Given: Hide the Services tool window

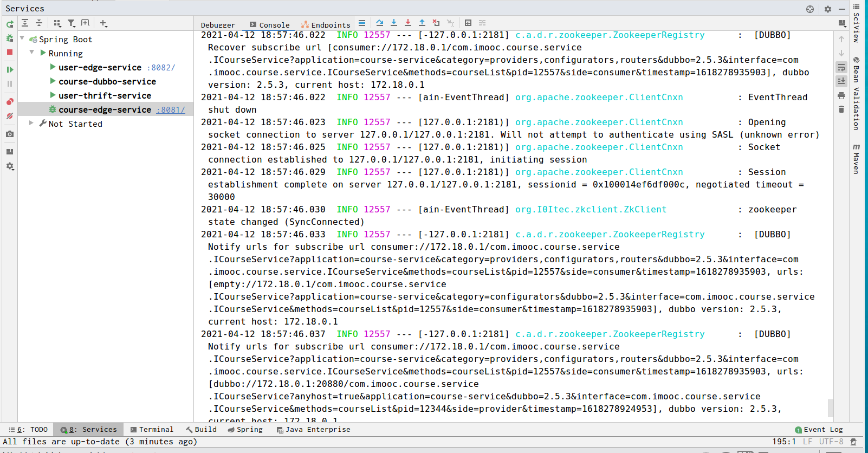Looking at the screenshot, I should coord(842,9).
